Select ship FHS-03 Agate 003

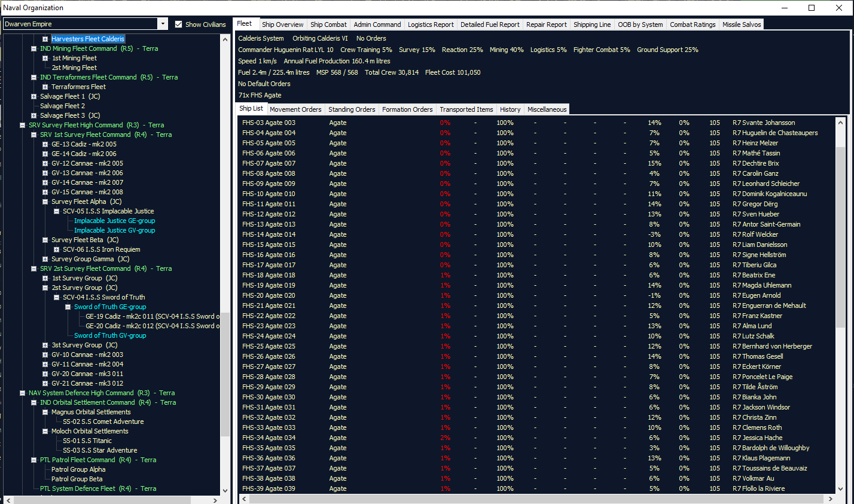(269, 123)
